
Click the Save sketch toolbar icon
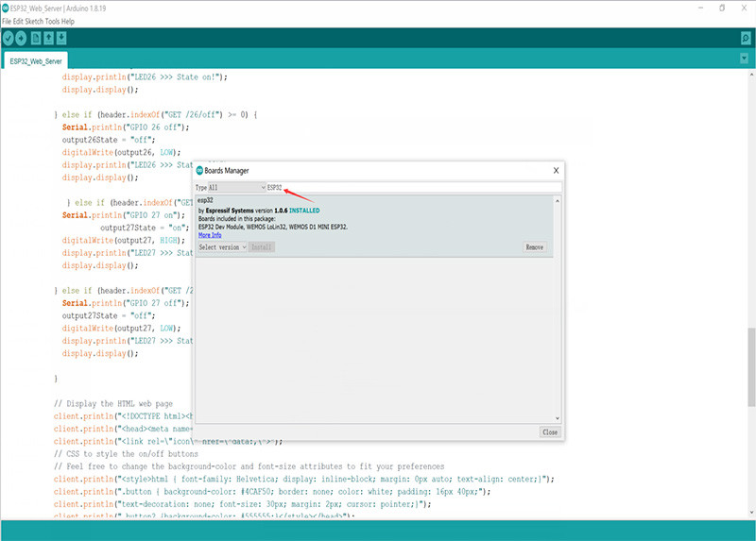(62, 38)
